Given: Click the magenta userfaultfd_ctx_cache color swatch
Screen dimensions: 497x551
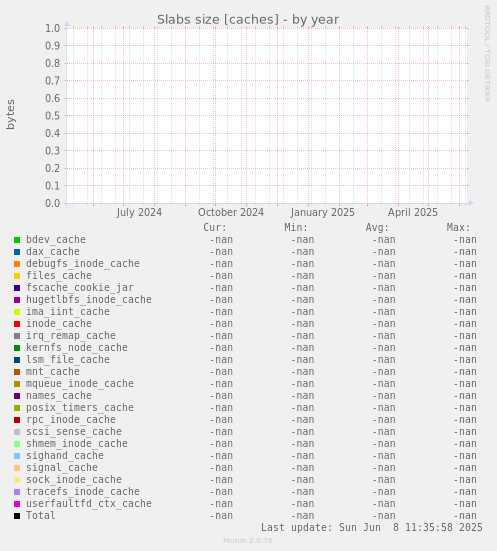Looking at the screenshot, I should [17, 504].
